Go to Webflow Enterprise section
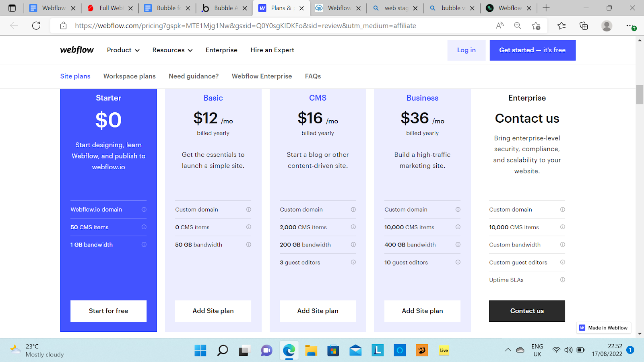The image size is (644, 362). [x=262, y=76]
